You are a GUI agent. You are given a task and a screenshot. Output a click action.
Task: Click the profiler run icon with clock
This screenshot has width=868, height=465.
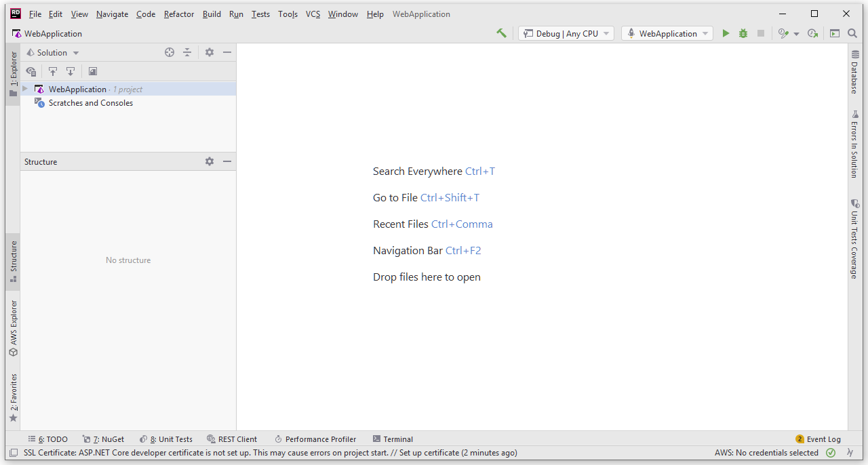click(783, 33)
